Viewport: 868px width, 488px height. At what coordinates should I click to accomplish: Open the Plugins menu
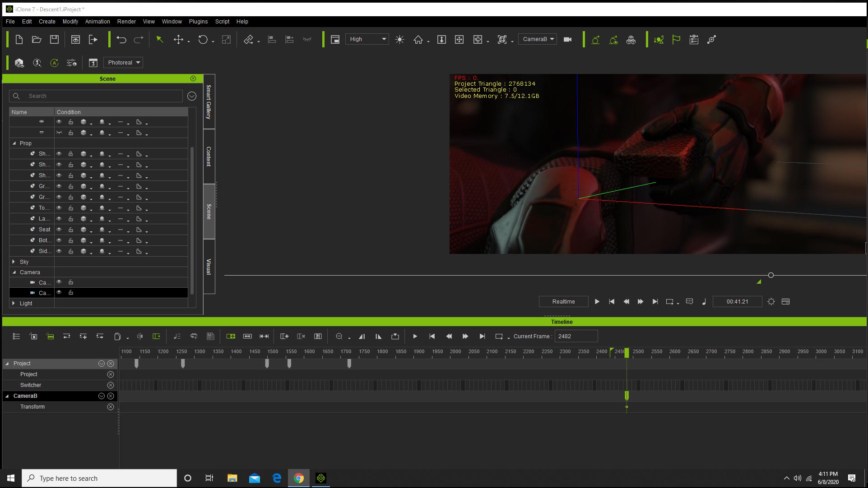click(x=198, y=22)
